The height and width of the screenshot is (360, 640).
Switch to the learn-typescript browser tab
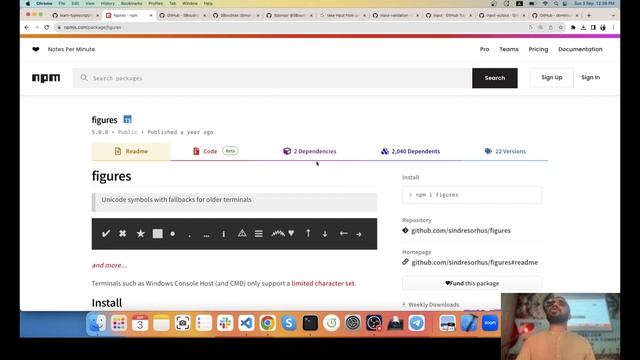pyautogui.click(x=76, y=15)
